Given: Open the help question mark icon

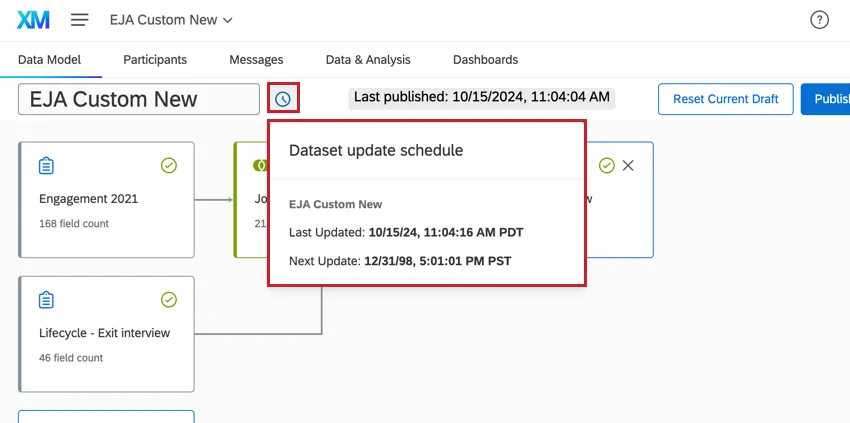Looking at the screenshot, I should click(x=819, y=20).
